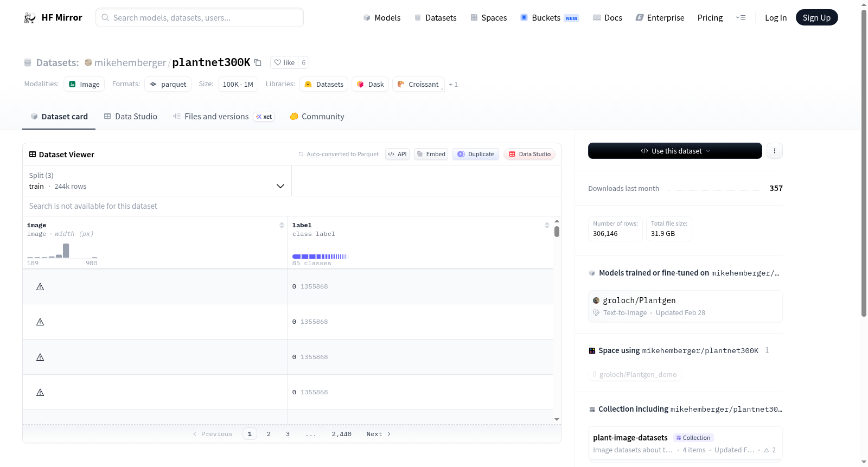Screen dimensions: 868x467
Task: Click the Downloads last month value 357
Action: click(x=776, y=188)
